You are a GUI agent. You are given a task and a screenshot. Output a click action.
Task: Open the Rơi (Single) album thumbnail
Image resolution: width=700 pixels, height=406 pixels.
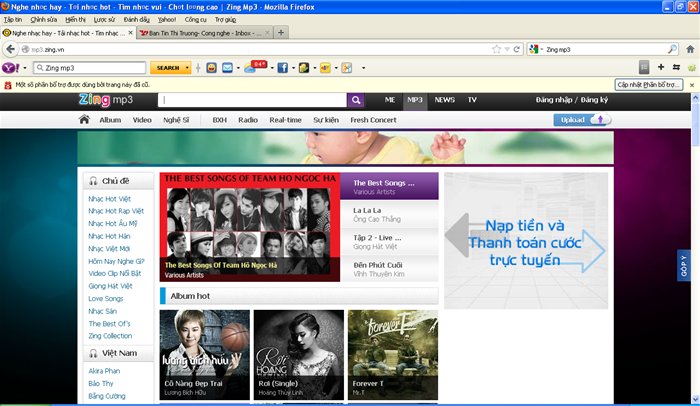[299, 355]
